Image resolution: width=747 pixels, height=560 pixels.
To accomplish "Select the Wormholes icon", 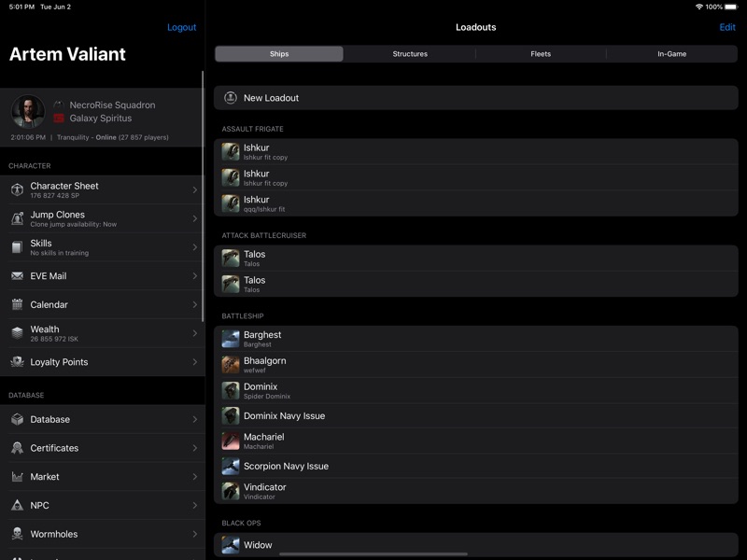I will (x=16, y=534).
